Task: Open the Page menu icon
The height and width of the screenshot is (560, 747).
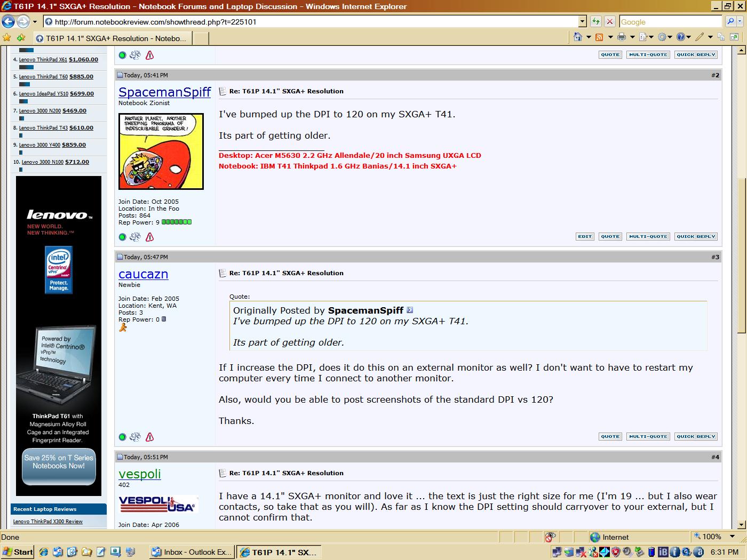Action: point(643,37)
